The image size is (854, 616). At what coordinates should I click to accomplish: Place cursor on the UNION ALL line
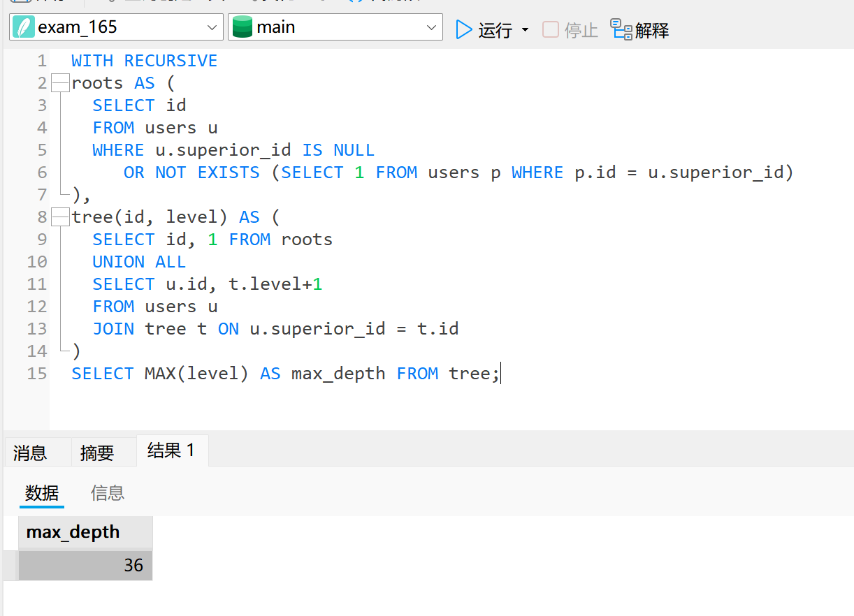(139, 262)
